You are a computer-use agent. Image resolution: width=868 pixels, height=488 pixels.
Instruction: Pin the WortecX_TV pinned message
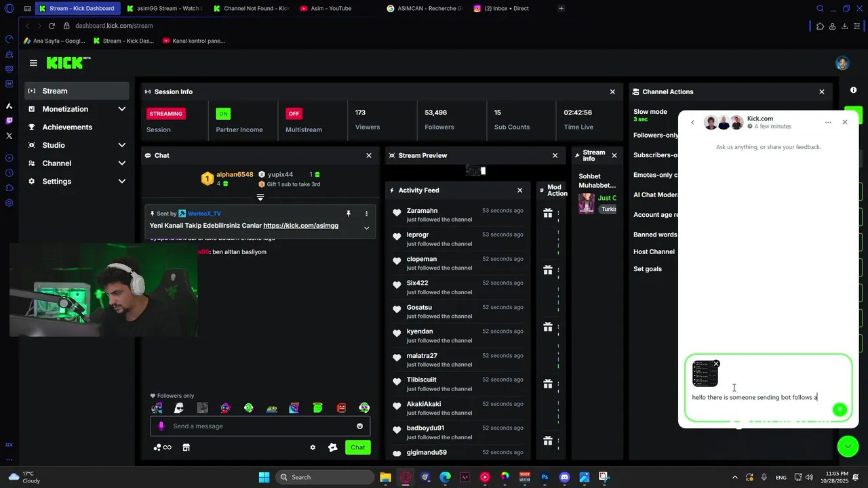[349, 213]
